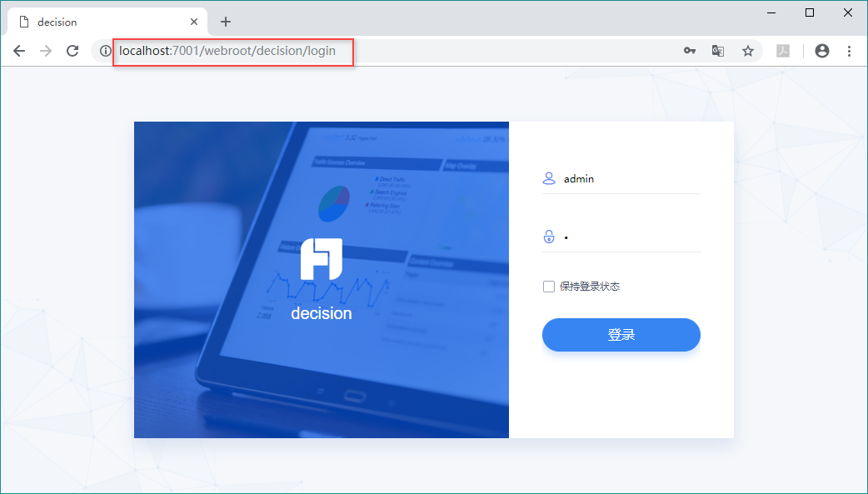View site information icon in address bar

tap(105, 51)
